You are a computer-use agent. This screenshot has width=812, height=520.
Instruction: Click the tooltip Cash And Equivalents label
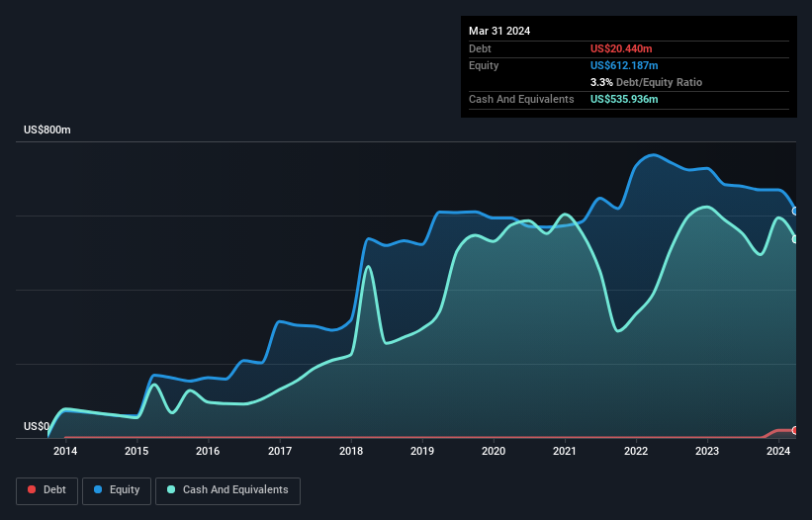(x=521, y=99)
